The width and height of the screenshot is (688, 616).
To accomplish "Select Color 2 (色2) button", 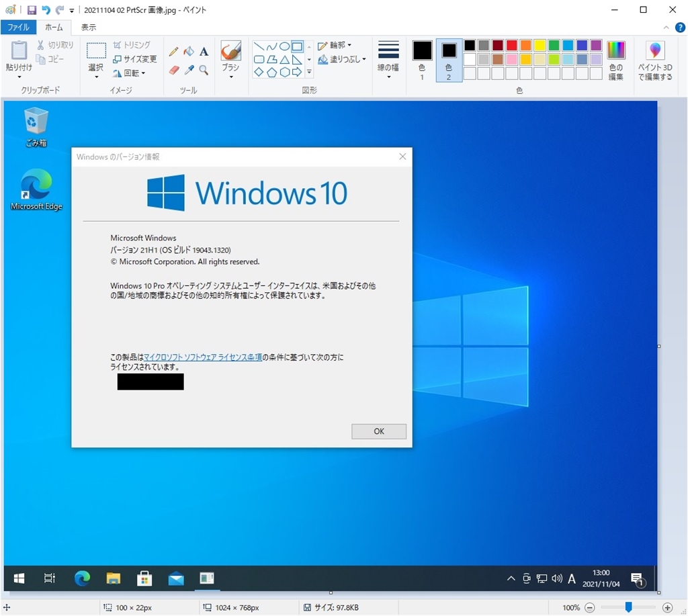I will [x=449, y=60].
